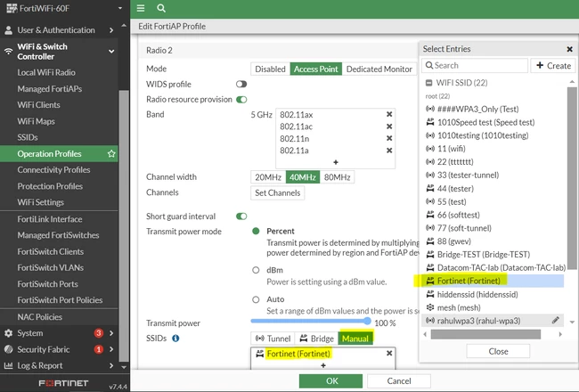Expand the Log & Report menu chevron
This screenshot has width=579, height=392.
click(x=111, y=365)
